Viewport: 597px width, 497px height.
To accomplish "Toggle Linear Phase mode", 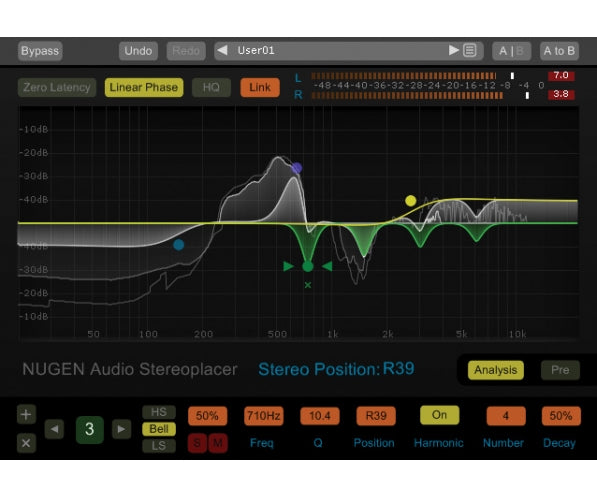I will click(x=144, y=88).
